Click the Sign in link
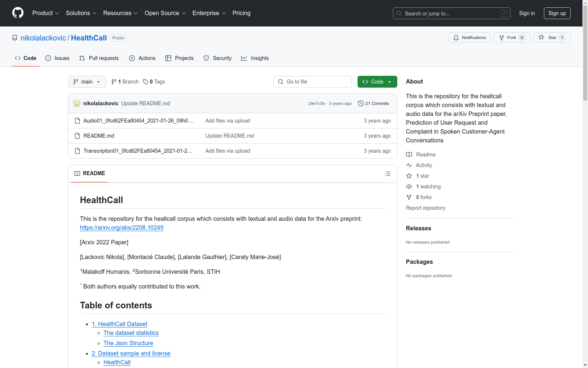 tap(527, 13)
